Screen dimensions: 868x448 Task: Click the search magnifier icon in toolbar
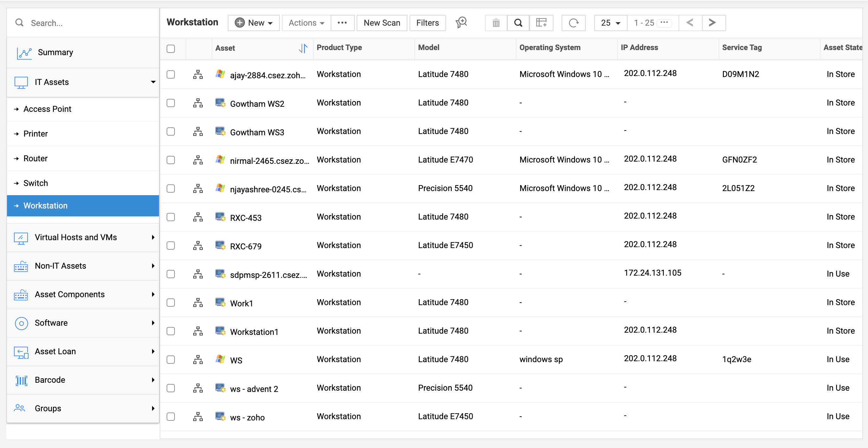[517, 23]
